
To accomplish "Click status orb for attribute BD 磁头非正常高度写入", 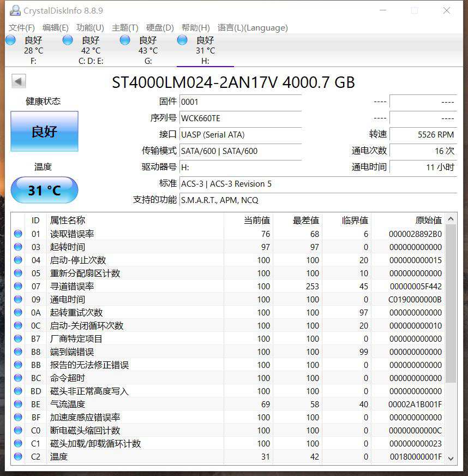I will 18,391.
